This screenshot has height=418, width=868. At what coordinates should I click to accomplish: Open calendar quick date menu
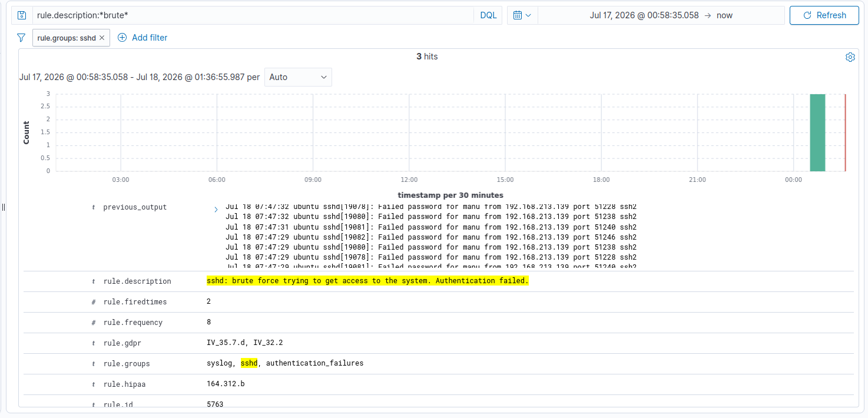(x=522, y=15)
